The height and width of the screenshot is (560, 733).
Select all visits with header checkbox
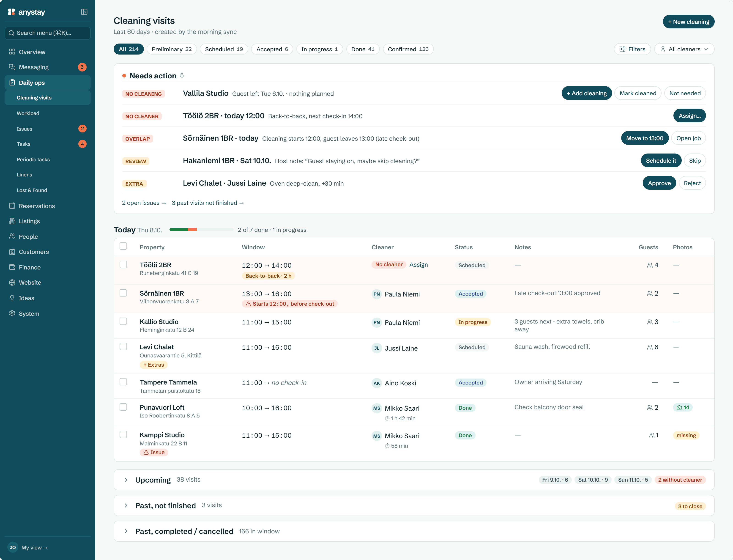[123, 246]
